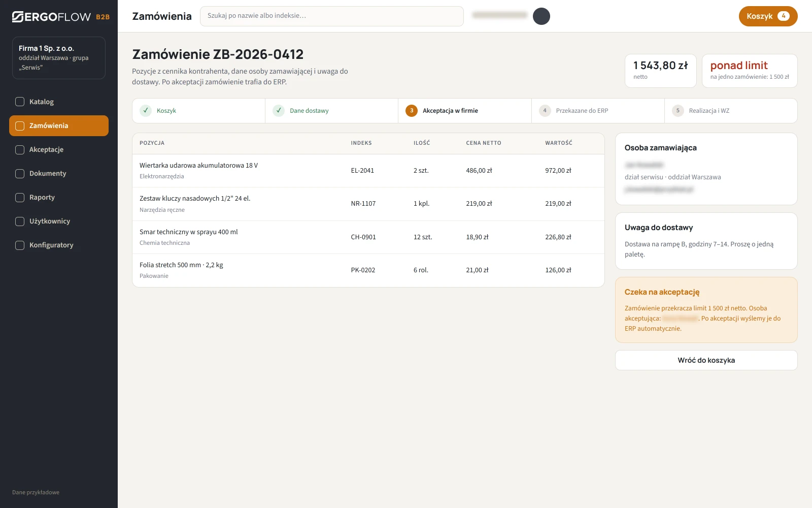This screenshot has width=812, height=508.
Task: Click the Katalog sidebar square icon
Action: 20,102
